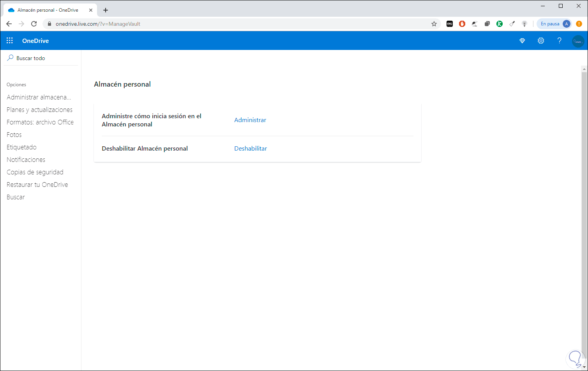Open the umbrella extension icon
Viewport: 588px width, 371px height.
click(475, 24)
